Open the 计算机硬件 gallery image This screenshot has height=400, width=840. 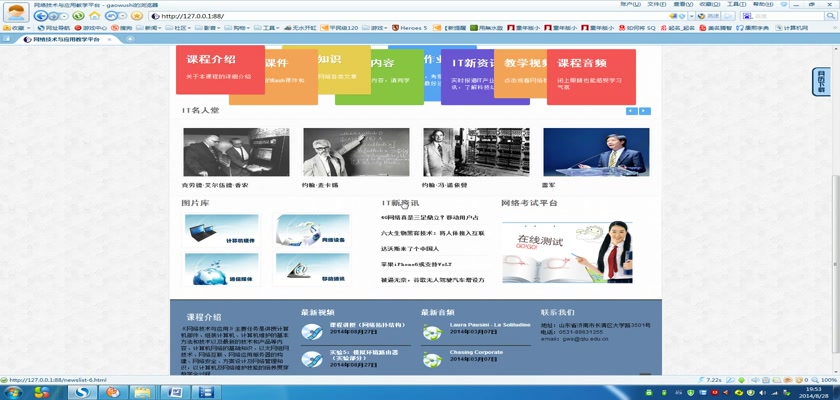point(221,230)
